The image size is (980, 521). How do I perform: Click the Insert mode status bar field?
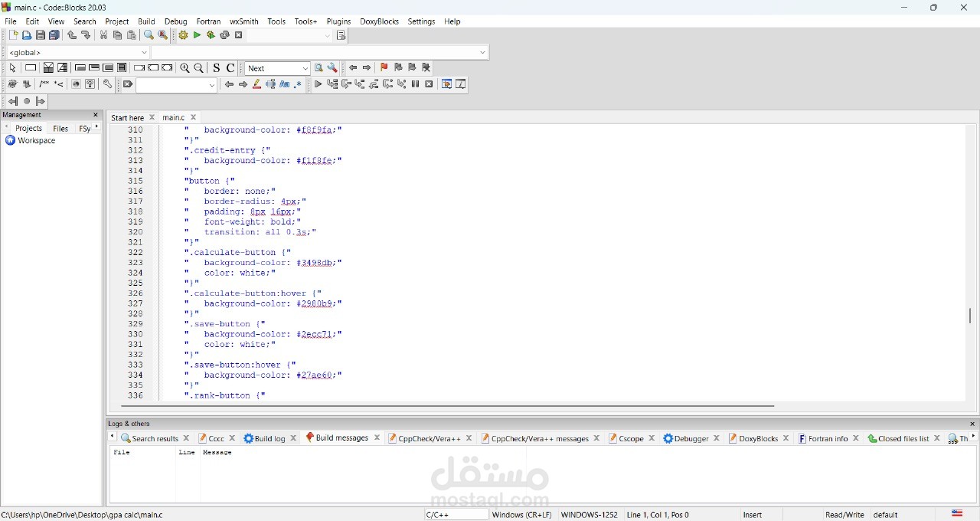coord(753,515)
